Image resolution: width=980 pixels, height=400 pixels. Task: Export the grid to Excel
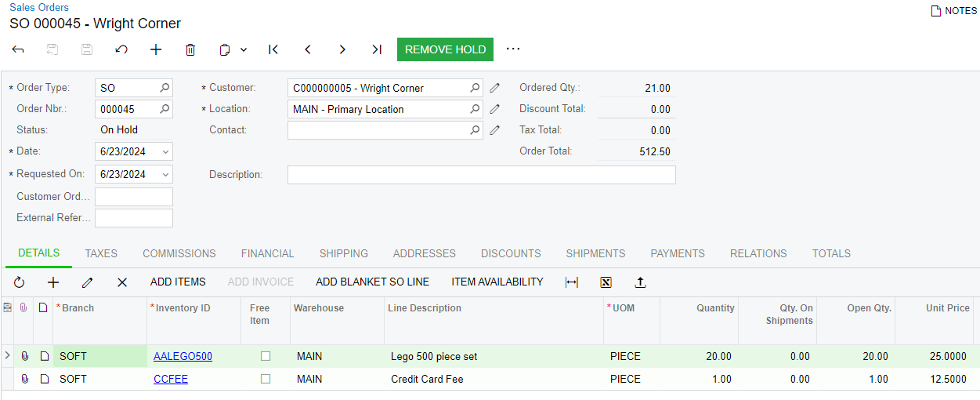point(606,282)
